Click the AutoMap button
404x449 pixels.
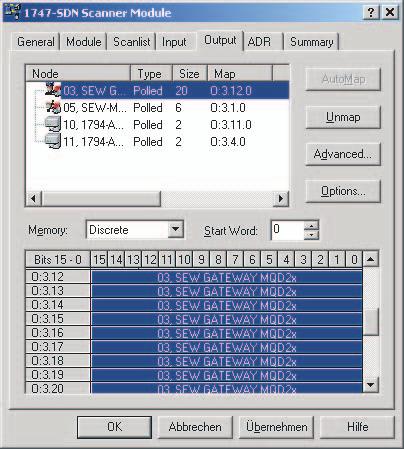pyautogui.click(x=343, y=79)
